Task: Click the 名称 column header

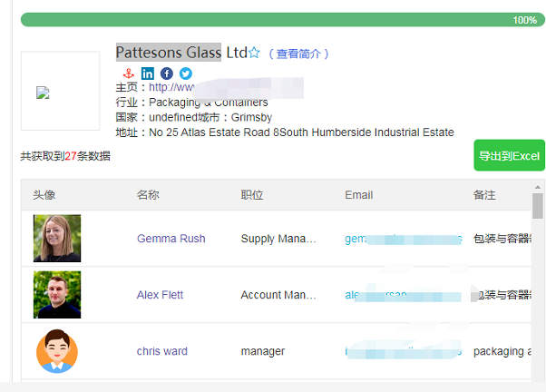Action: (148, 195)
